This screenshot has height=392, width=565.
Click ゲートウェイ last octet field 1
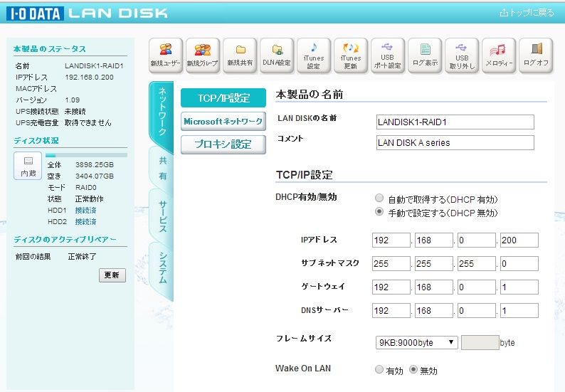coord(519,287)
